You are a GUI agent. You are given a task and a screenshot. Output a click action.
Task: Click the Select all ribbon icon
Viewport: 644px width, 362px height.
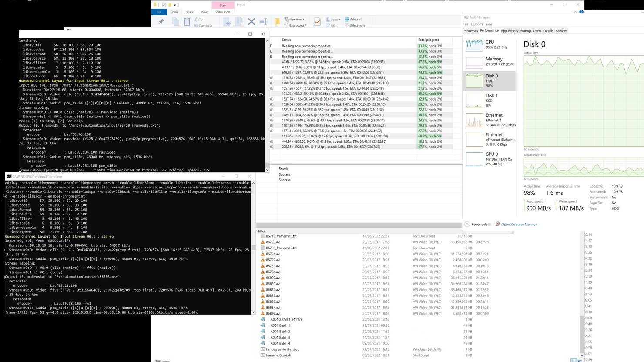coord(347,19)
